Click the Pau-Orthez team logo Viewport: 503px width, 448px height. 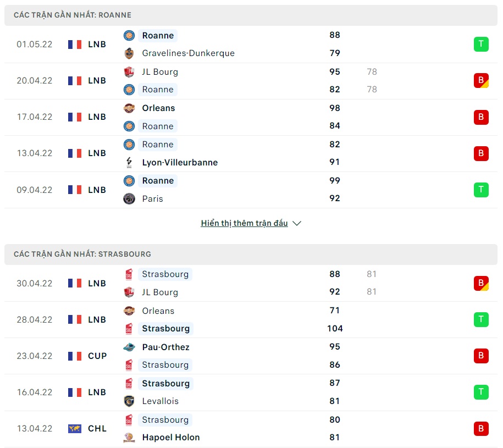pyautogui.click(x=129, y=347)
